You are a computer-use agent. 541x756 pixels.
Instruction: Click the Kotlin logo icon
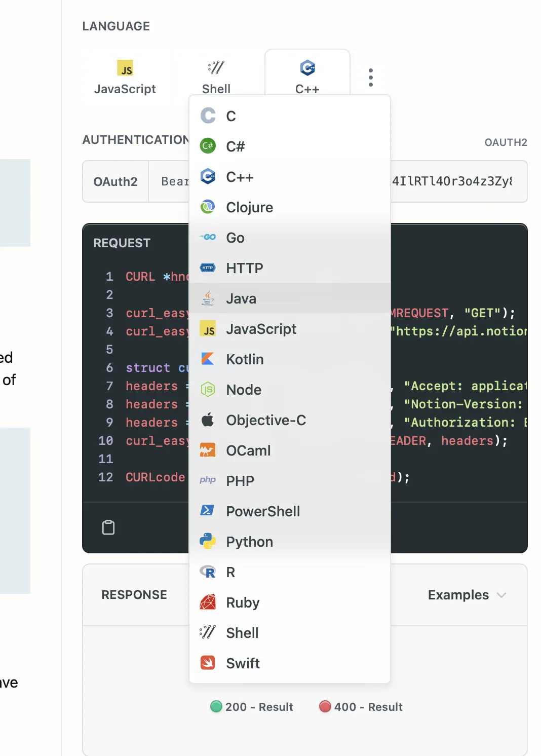pyautogui.click(x=208, y=359)
